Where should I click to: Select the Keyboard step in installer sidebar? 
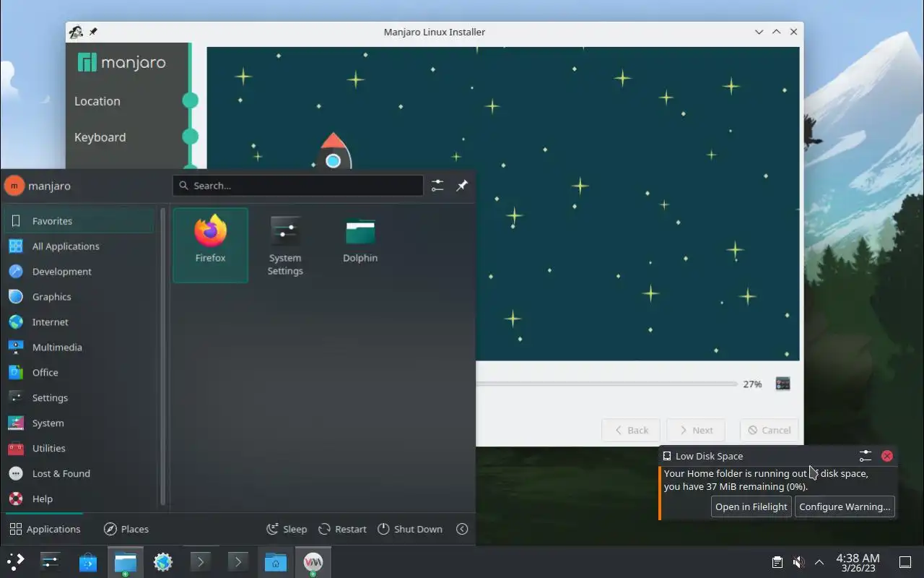coord(100,137)
